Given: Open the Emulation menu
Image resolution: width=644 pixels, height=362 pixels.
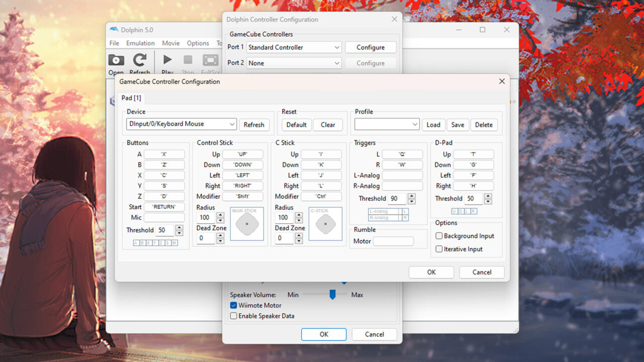Looking at the screenshot, I should [140, 43].
